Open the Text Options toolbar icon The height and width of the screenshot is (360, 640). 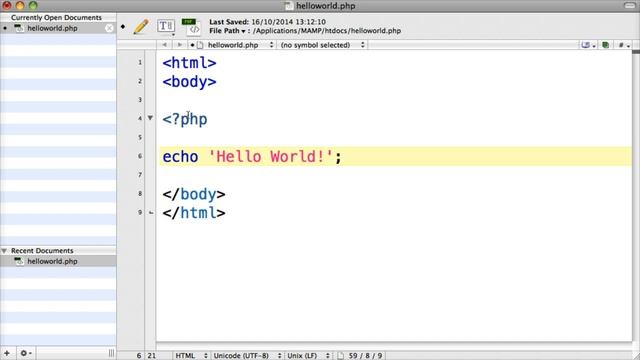coord(166,26)
